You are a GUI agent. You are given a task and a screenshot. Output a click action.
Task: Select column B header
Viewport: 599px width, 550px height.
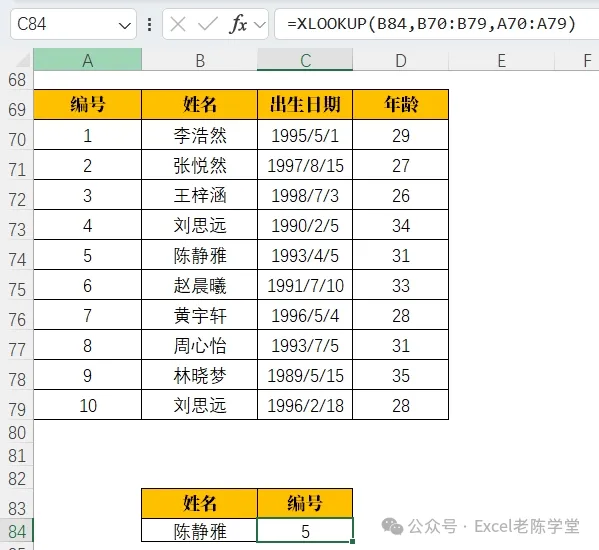click(x=200, y=60)
